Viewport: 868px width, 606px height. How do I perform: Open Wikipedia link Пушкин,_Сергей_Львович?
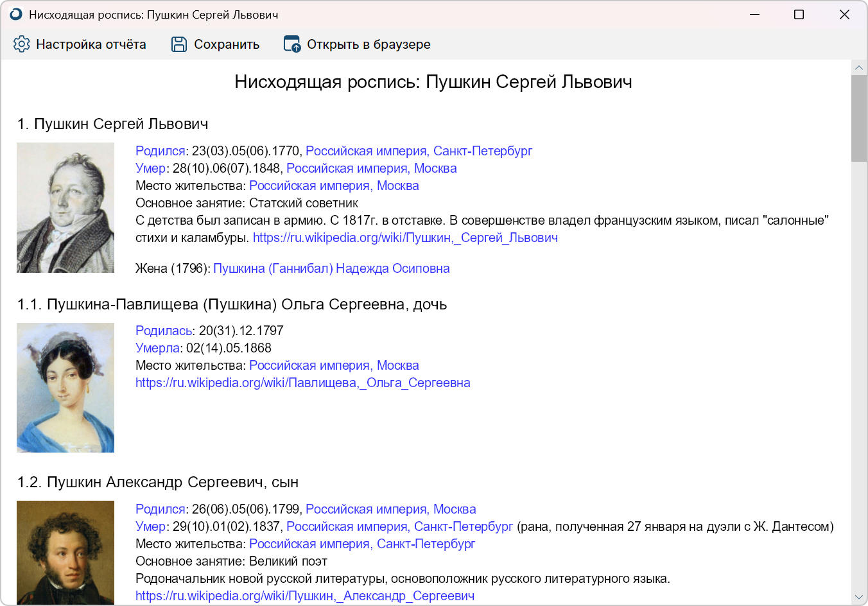[x=405, y=238]
